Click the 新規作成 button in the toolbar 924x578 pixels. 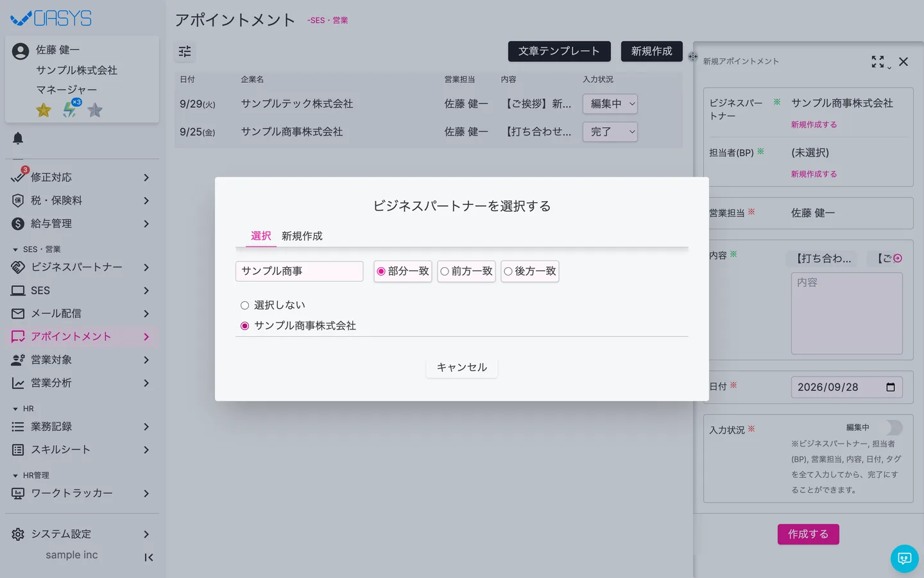652,51
